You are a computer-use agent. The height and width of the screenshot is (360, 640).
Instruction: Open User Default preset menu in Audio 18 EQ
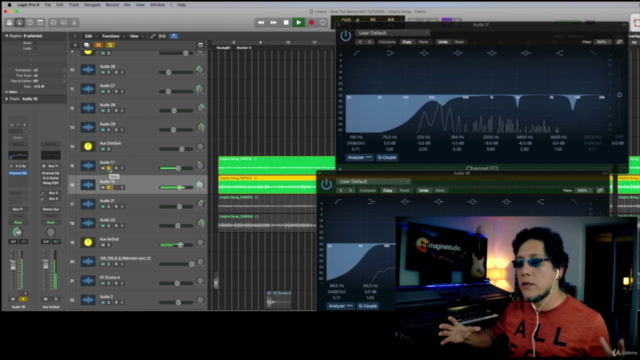click(x=373, y=181)
